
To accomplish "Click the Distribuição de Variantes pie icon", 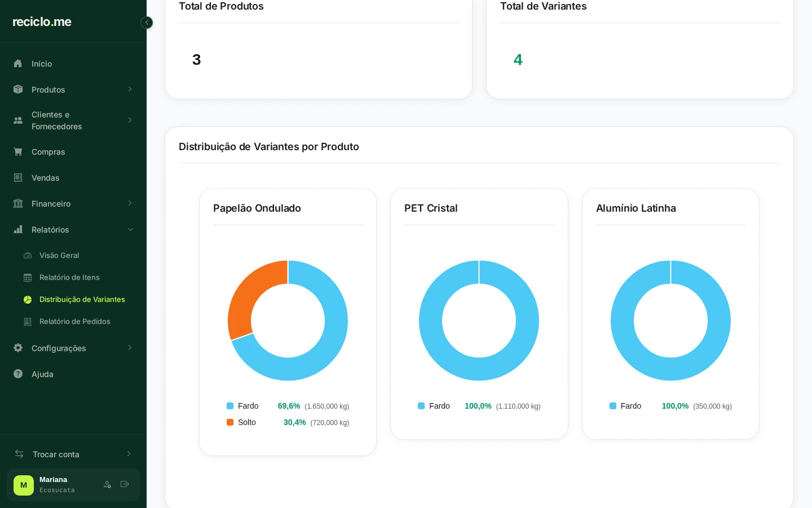I will click(28, 300).
